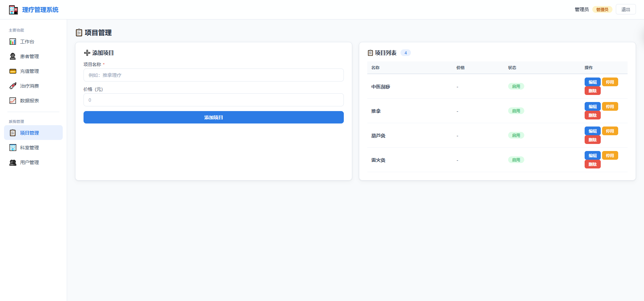Click the 启用 status tag of 中医刮痧

[516, 87]
